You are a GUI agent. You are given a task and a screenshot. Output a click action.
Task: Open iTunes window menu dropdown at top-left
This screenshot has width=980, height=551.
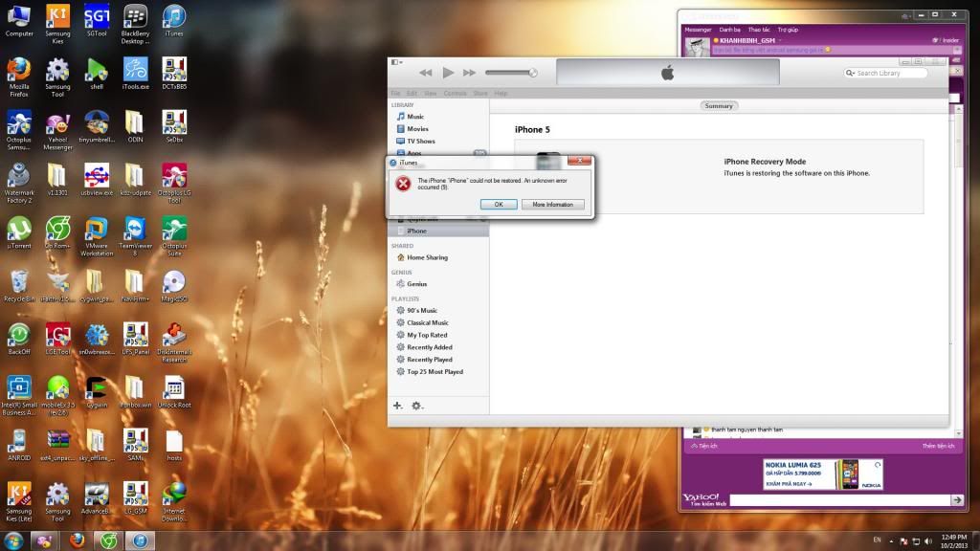(x=396, y=62)
